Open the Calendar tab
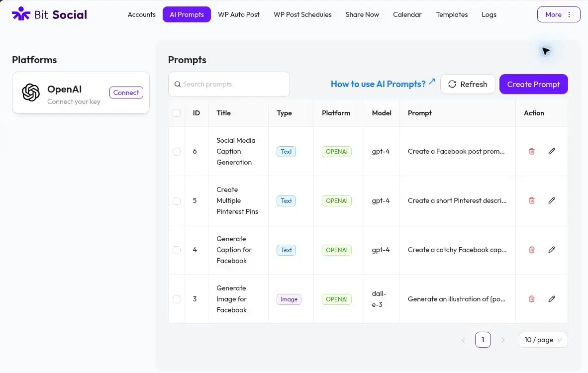The image size is (588, 373). [x=407, y=14]
